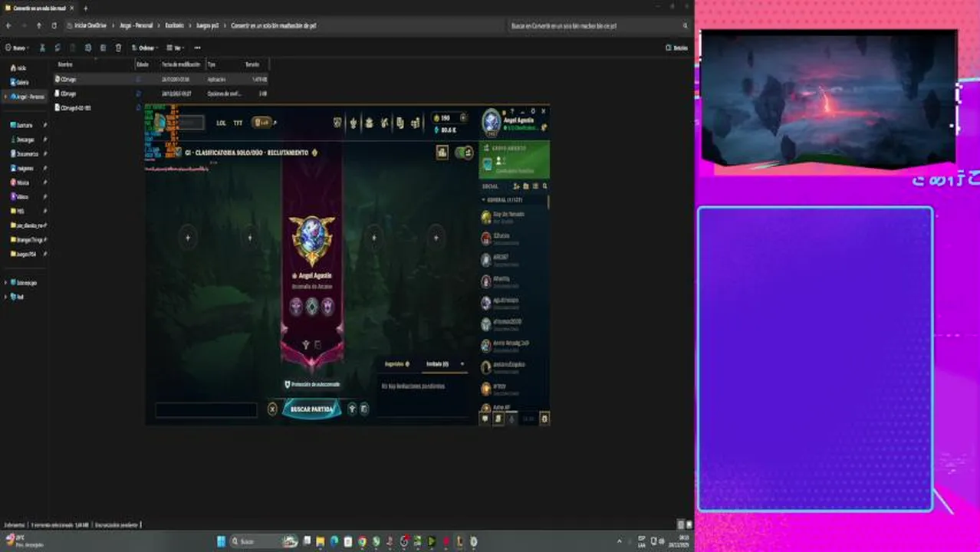
Task: Open the three-dots more options in Explorer
Action: pyautogui.click(x=197, y=48)
